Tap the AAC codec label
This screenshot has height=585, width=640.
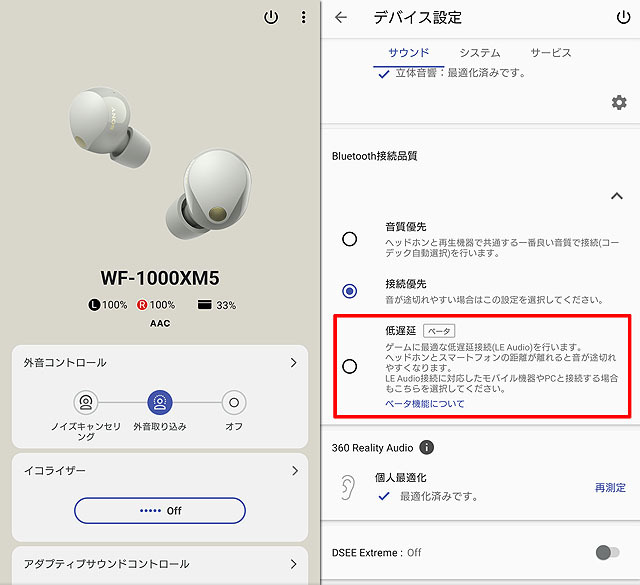pyautogui.click(x=160, y=323)
